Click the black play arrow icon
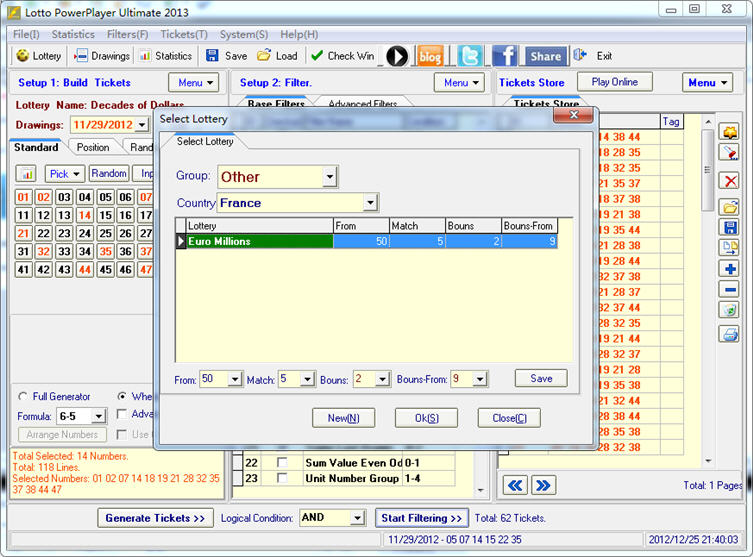The width and height of the screenshot is (753, 557). (x=397, y=56)
